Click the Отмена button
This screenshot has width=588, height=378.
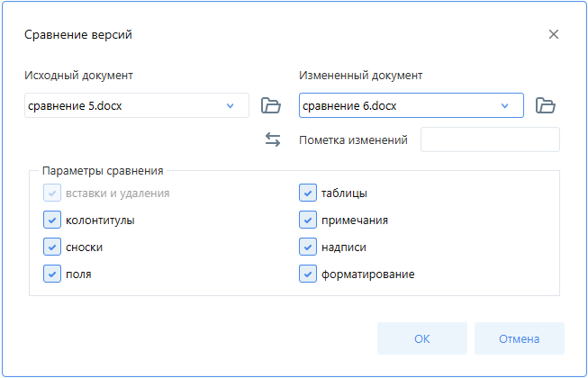pos(519,339)
